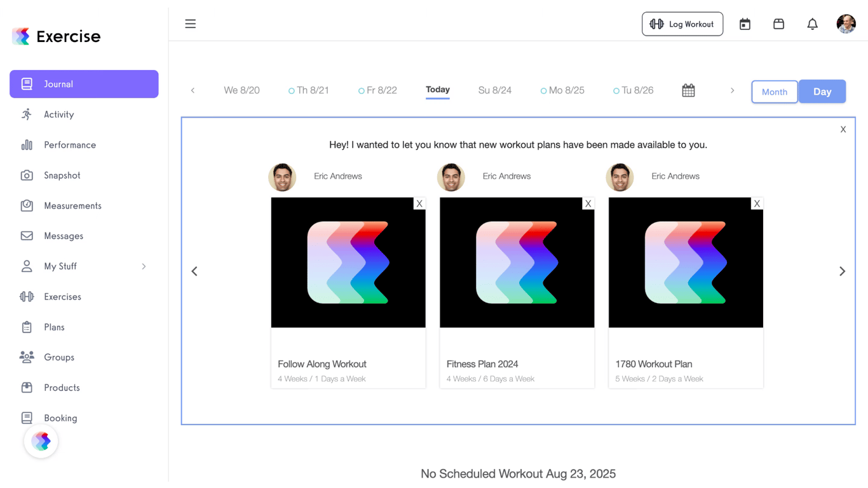Image resolution: width=868 pixels, height=488 pixels.
Task: Select the Today tab
Action: click(x=438, y=90)
